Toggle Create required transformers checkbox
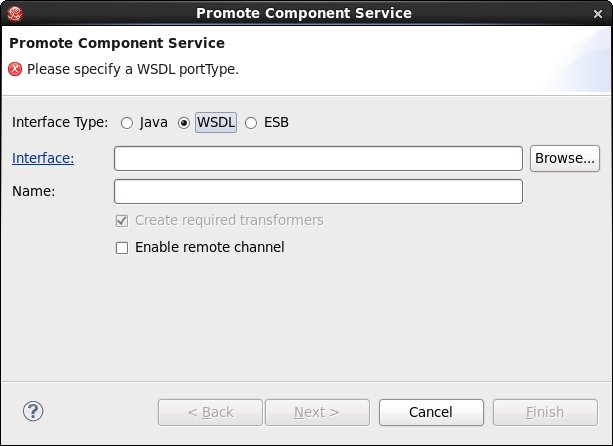The image size is (613, 446). 122,221
